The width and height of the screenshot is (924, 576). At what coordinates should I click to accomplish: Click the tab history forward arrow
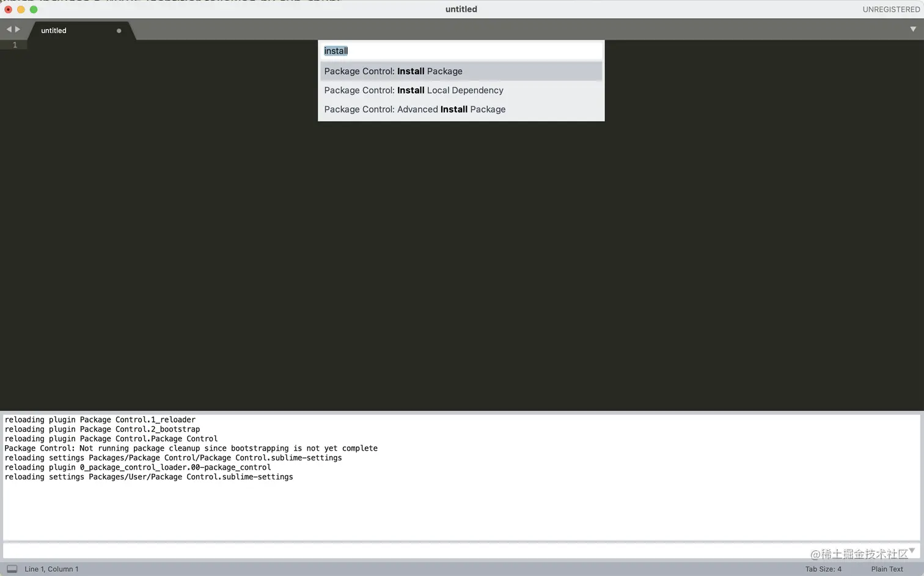tap(18, 29)
